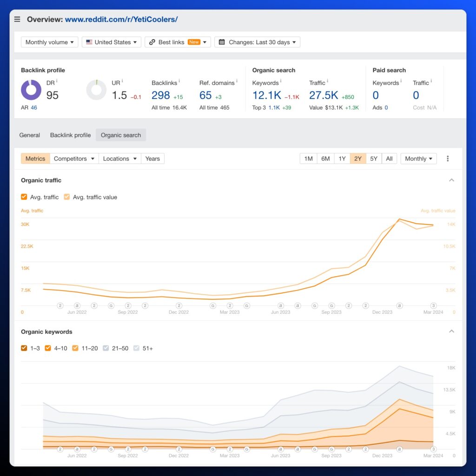
Task: Uncheck the Avg. traffic checkbox
Action: tap(24, 197)
